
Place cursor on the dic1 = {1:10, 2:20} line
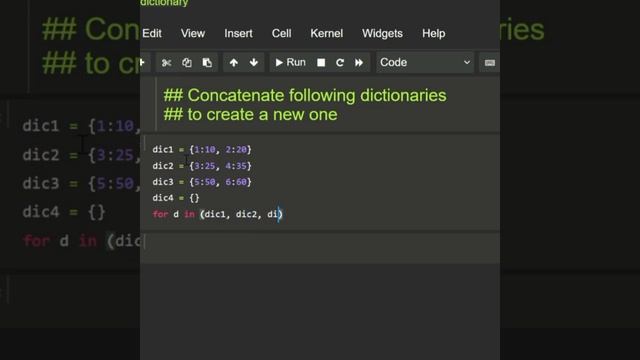[x=202, y=150]
